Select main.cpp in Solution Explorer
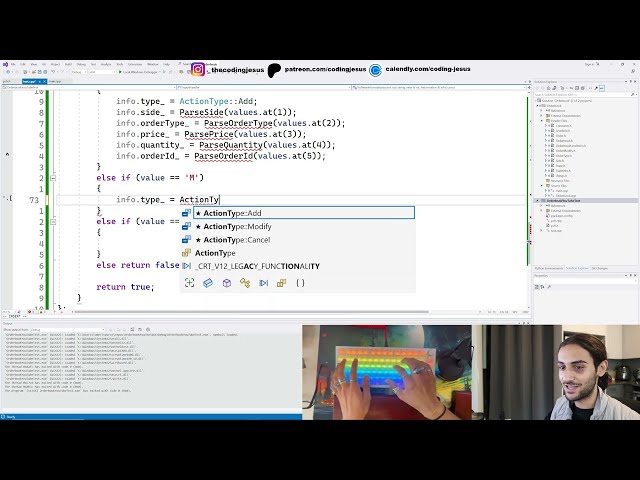Viewport: 640px width, 480px height. [x=562, y=191]
